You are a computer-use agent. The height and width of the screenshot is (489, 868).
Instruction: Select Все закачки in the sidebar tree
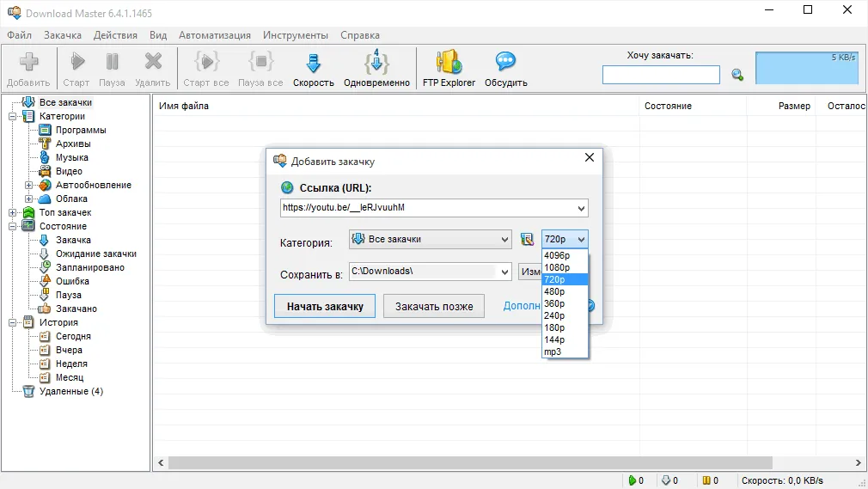pyautogui.click(x=65, y=102)
